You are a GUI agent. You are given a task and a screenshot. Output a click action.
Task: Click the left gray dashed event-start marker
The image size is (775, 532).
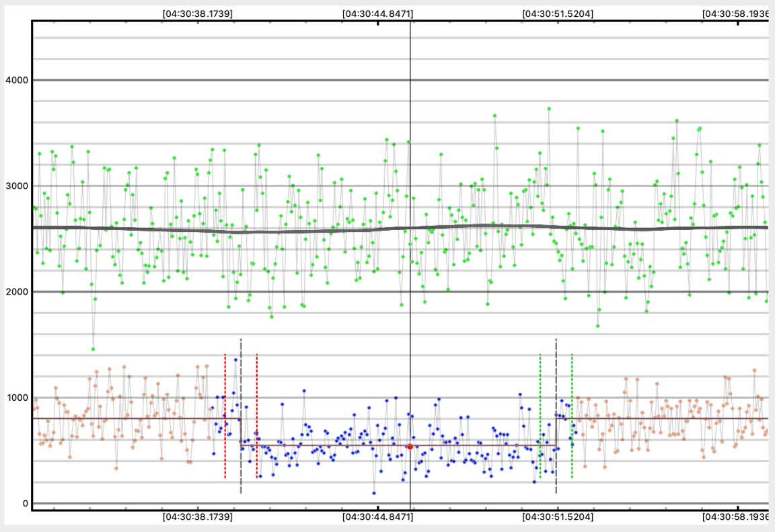pos(241,417)
